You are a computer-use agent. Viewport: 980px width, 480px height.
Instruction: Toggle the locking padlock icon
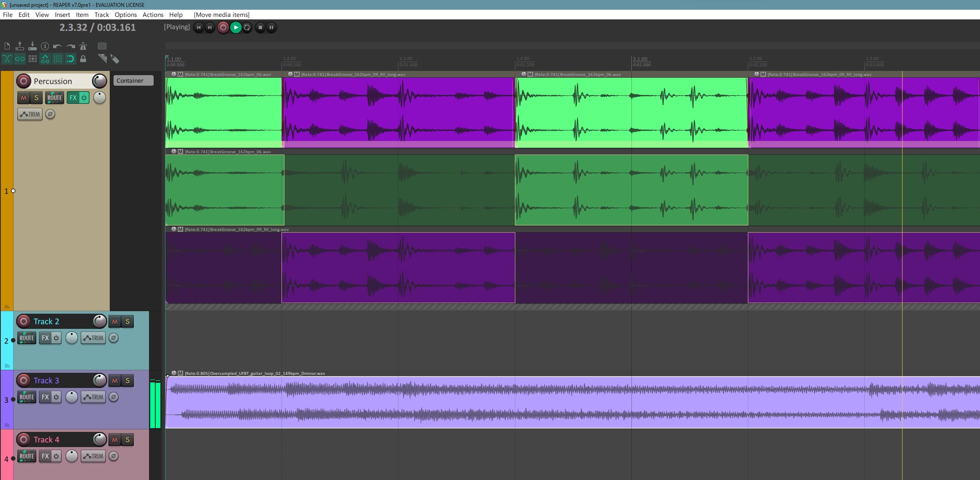coord(83,59)
